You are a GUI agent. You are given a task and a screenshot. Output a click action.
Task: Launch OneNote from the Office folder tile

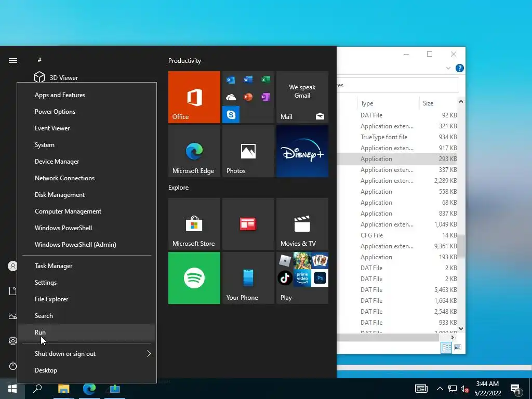(265, 97)
